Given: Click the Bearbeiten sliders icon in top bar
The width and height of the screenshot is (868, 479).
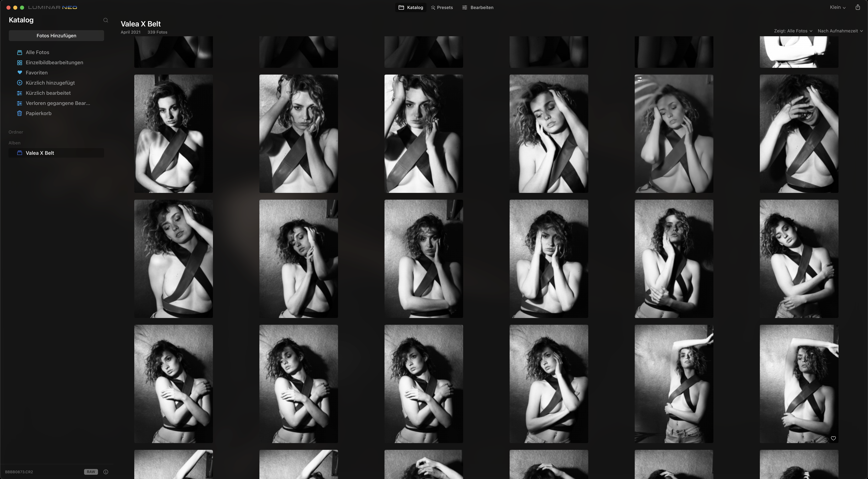Looking at the screenshot, I should (x=465, y=7).
